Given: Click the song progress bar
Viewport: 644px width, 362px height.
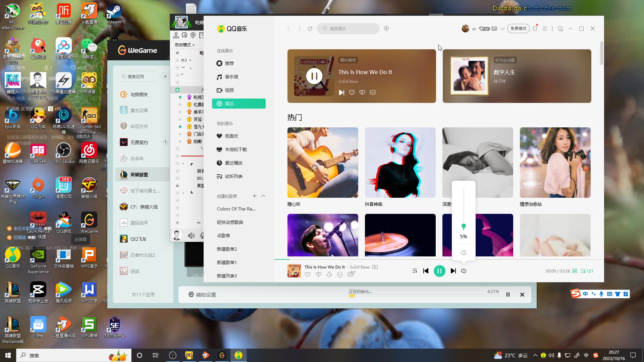Looking at the screenshot, I should pyautogui.click(x=439, y=259).
